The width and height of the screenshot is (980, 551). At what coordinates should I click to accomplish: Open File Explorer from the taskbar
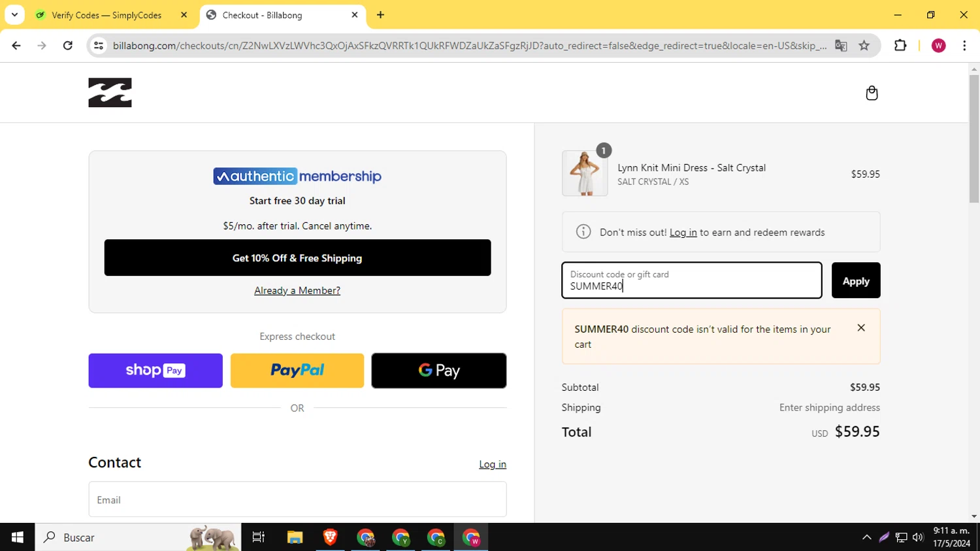(295, 537)
